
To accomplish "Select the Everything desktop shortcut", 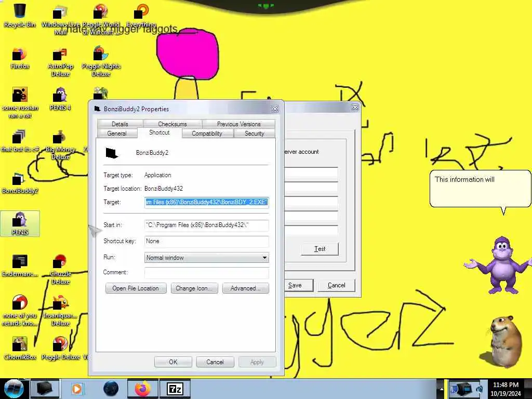I will (x=141, y=16).
